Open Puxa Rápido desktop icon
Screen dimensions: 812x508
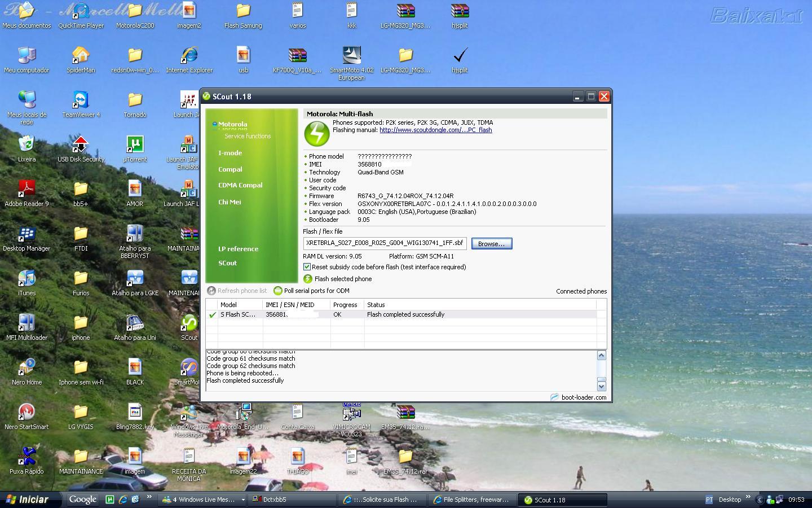point(27,461)
